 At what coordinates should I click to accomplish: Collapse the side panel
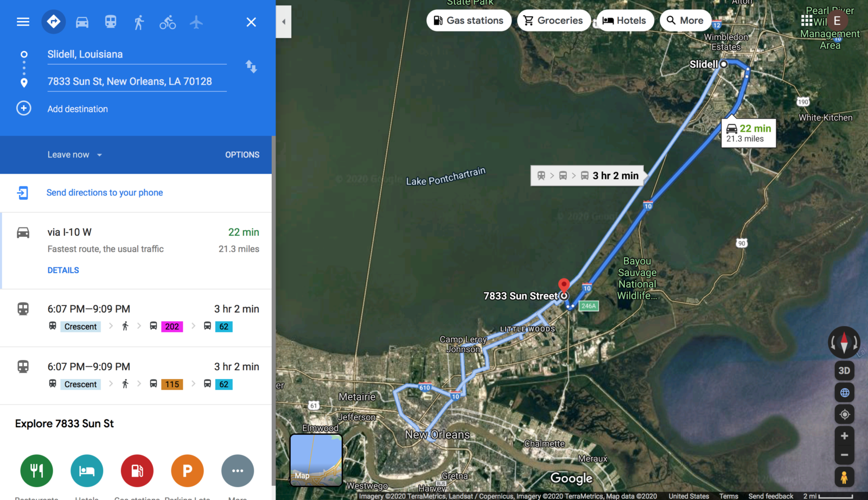point(284,22)
